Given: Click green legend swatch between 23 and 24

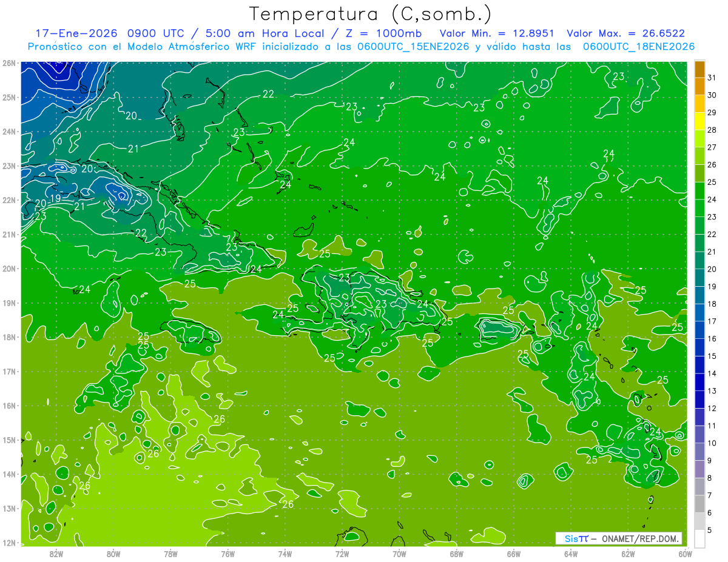Looking at the screenshot, I should pyautogui.click(x=699, y=208).
